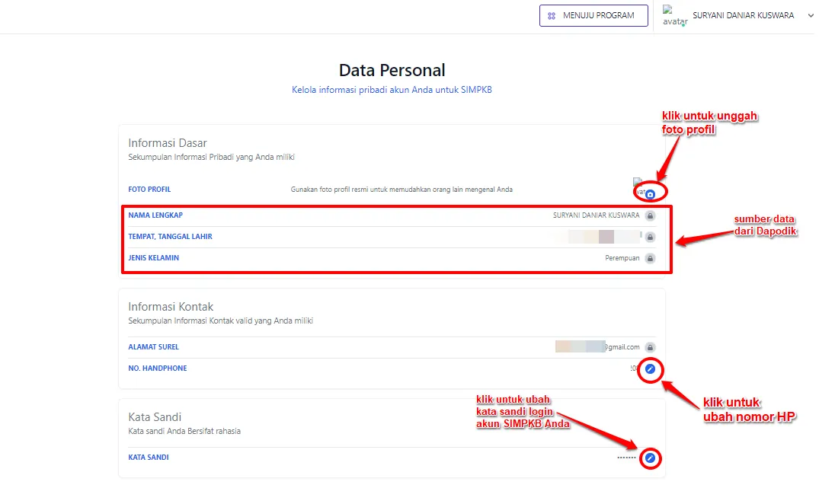Image resolution: width=819 pixels, height=504 pixels.
Task: Open the SURYANI DANIAR KUSWARA account menu
Action: pos(743,15)
